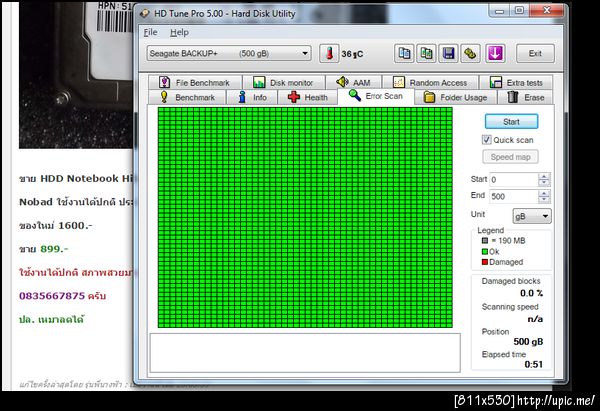Copy info to clipboard toolbar icon
Image resolution: width=600 pixels, height=411 pixels.
coord(404,53)
